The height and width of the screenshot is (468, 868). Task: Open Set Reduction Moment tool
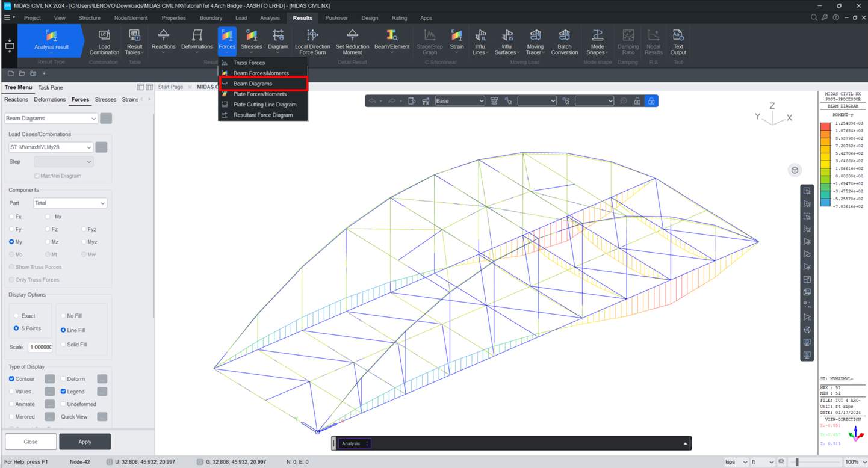pos(352,42)
